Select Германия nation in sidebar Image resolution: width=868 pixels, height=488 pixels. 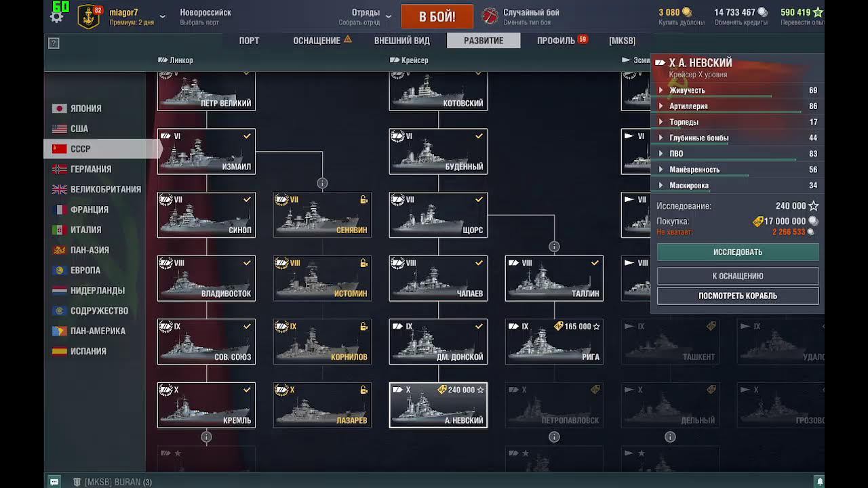coord(90,169)
